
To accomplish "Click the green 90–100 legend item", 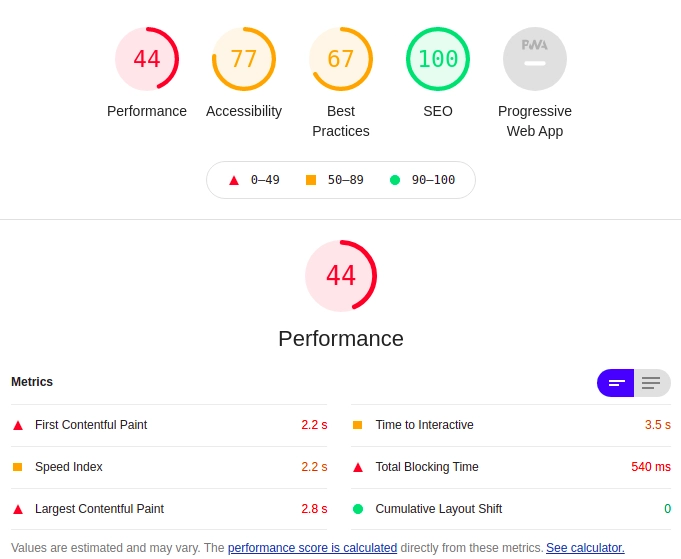I will pos(422,180).
